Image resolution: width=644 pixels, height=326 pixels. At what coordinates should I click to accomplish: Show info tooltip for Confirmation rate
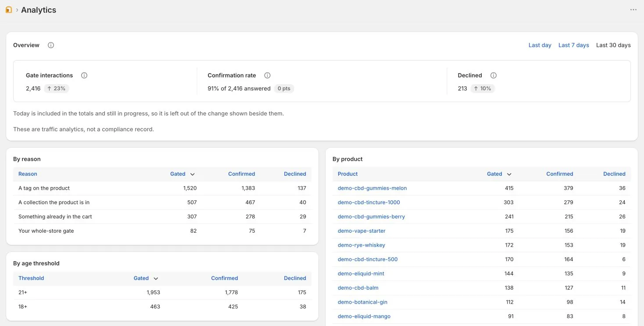267,75
